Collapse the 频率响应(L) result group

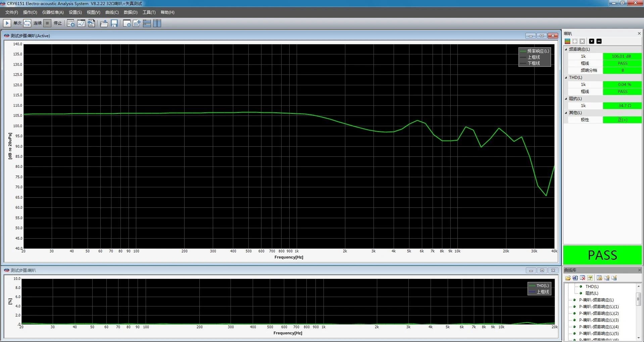pyautogui.click(x=566, y=49)
